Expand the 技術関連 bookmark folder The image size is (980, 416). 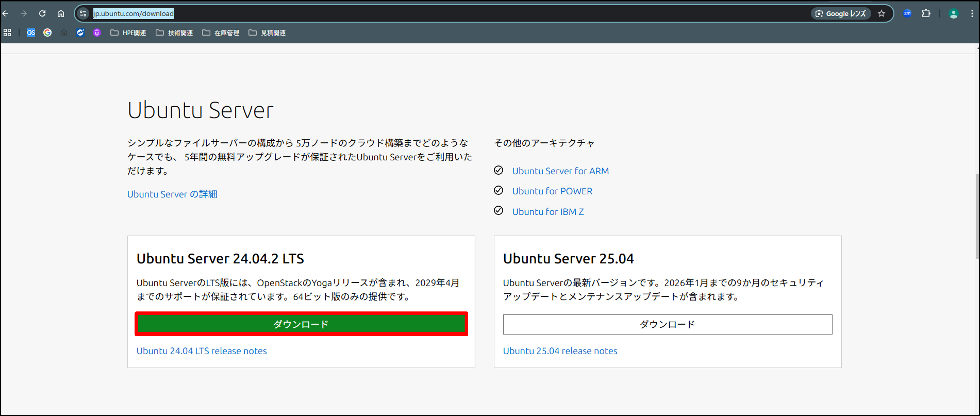click(174, 33)
